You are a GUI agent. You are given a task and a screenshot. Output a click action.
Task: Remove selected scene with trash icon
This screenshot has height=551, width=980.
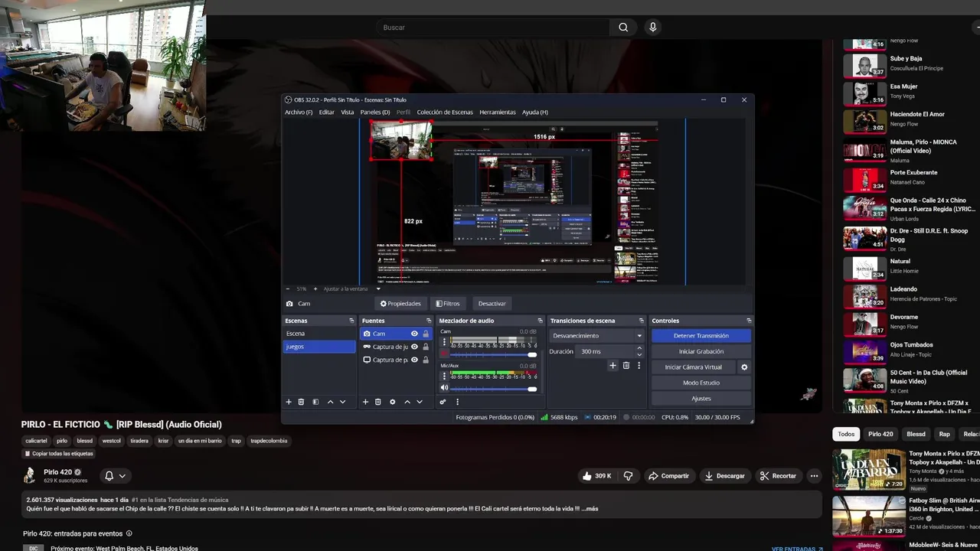pyautogui.click(x=301, y=402)
